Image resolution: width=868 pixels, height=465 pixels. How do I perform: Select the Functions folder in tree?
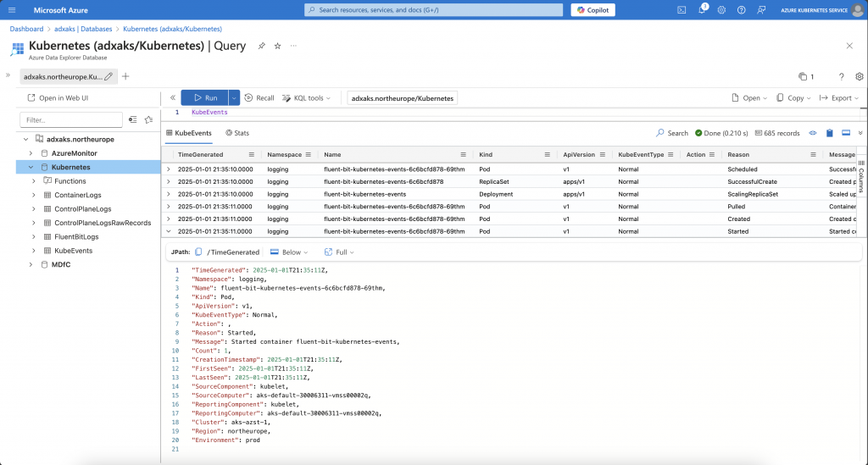pyautogui.click(x=70, y=181)
